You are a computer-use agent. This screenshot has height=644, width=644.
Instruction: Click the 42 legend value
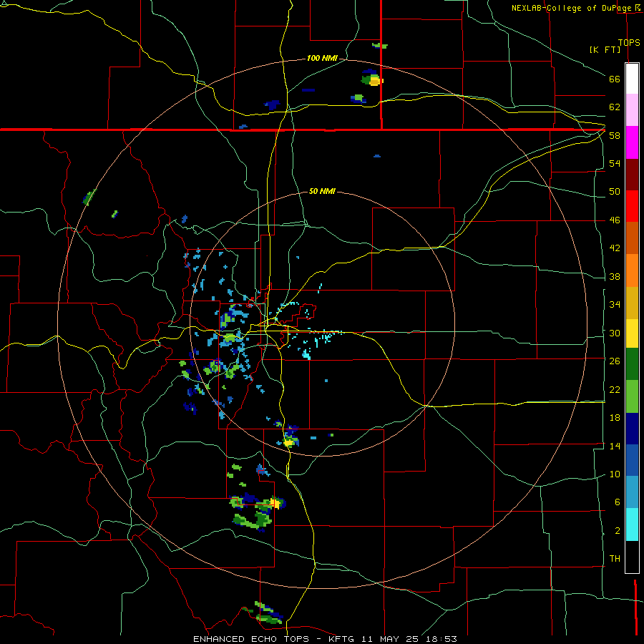pyautogui.click(x=615, y=248)
